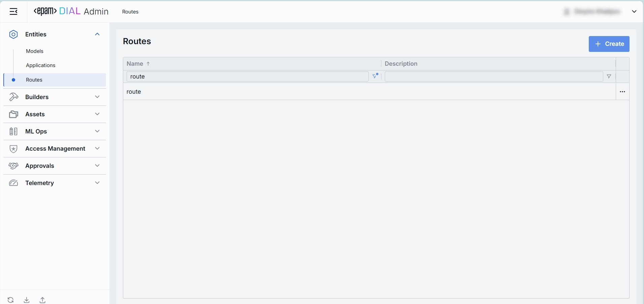Screen dimensions: 644x304
Task: Click the Description column header
Action: [x=401, y=64]
